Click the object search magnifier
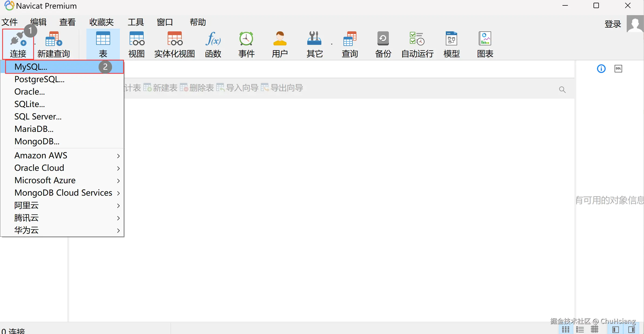Image resolution: width=644 pixels, height=334 pixels. click(x=562, y=89)
